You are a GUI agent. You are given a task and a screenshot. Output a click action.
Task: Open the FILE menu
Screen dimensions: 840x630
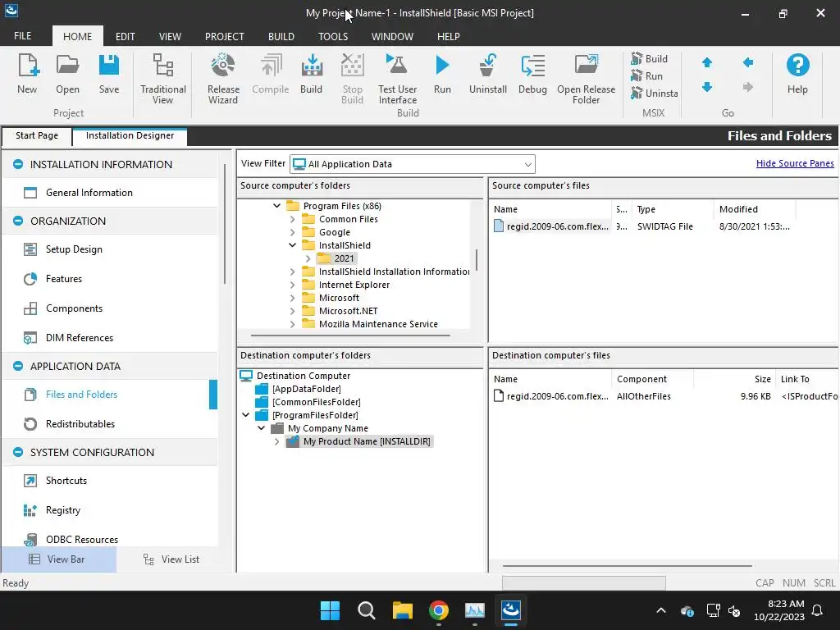[22, 36]
